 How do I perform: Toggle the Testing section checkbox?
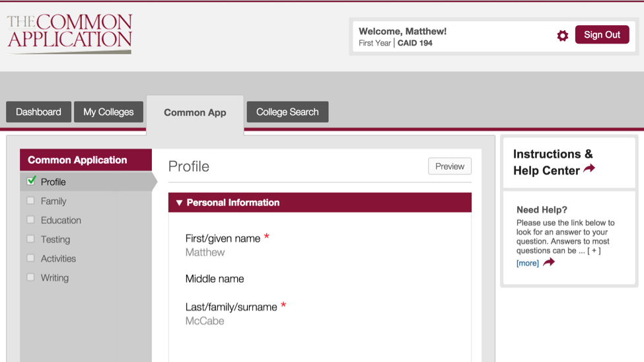point(30,238)
